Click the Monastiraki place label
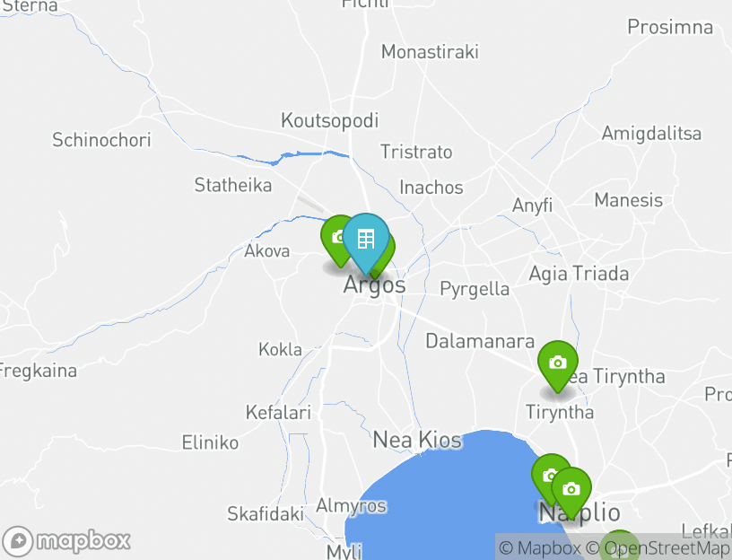Image resolution: width=732 pixels, height=560 pixels. [x=430, y=52]
